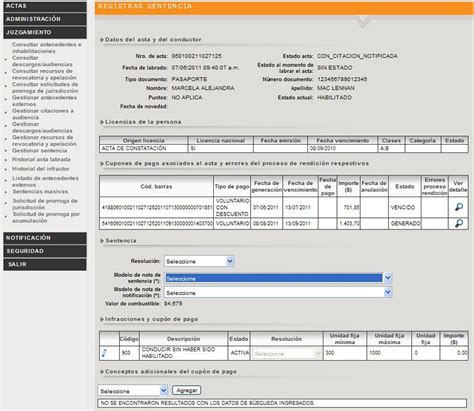Click the Agregar button

[x=187, y=390]
